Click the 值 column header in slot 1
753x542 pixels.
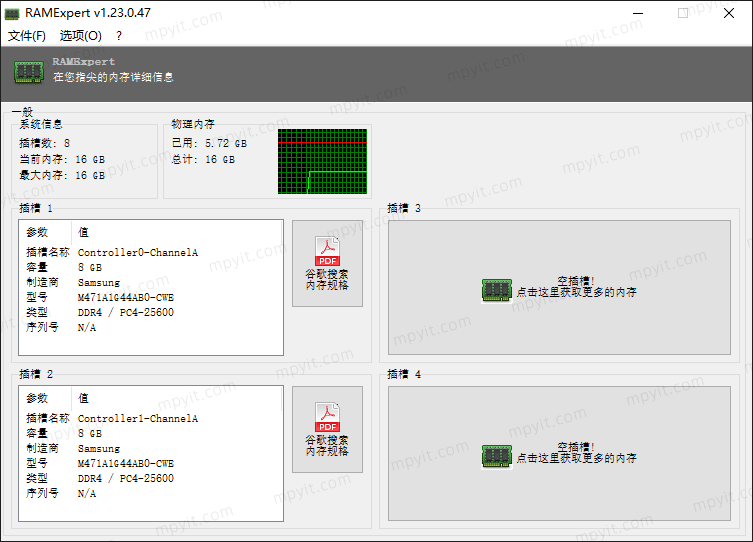177,232
